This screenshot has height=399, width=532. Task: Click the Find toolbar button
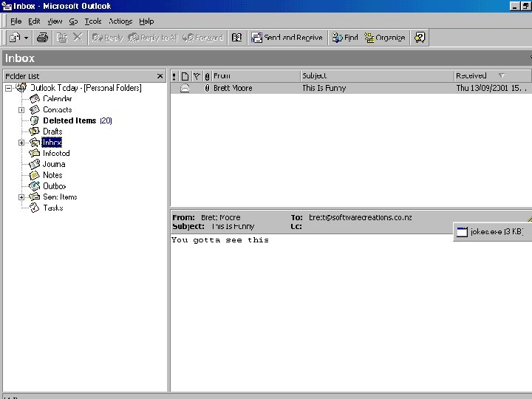pos(345,38)
